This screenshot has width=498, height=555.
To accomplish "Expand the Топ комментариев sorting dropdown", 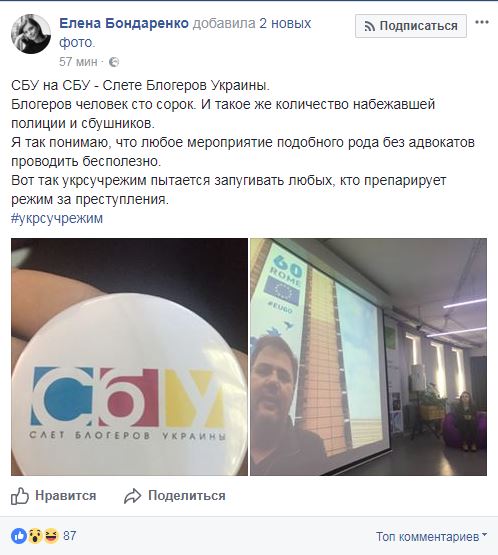I will 431,537.
